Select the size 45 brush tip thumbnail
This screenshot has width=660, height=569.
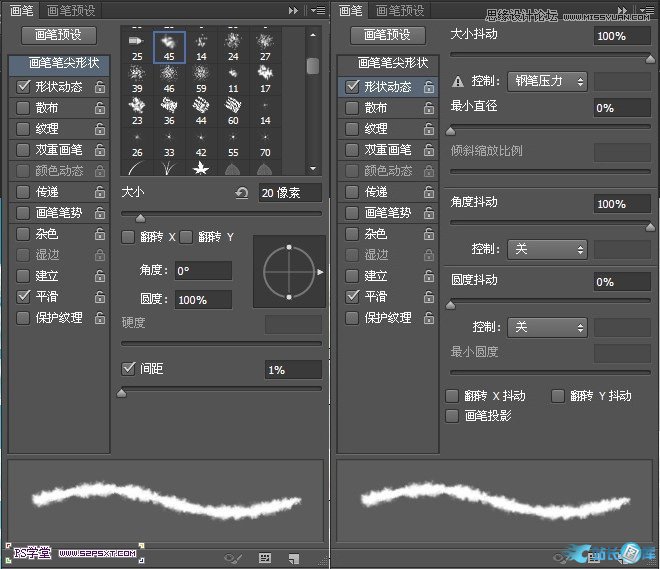[x=169, y=46]
